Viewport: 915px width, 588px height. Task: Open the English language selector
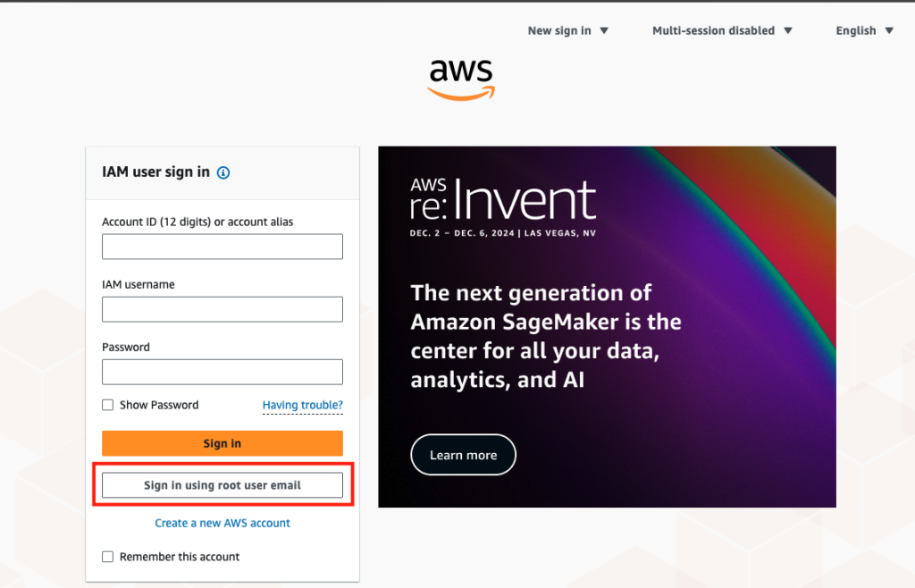[x=864, y=31]
